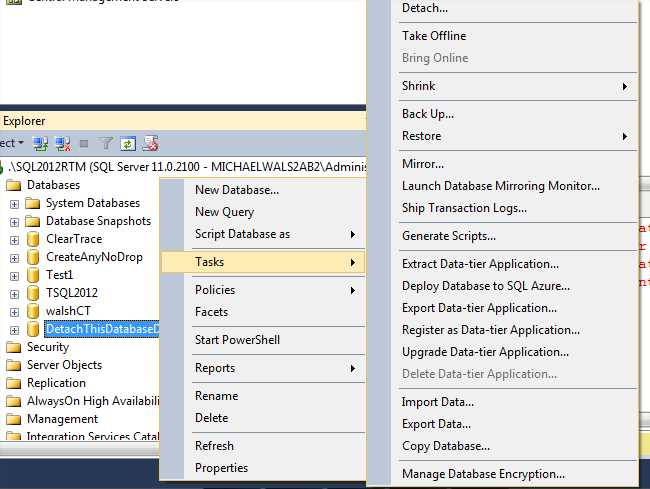650x489 pixels.
Task: Expand the System Databases node
Action: coord(15,204)
